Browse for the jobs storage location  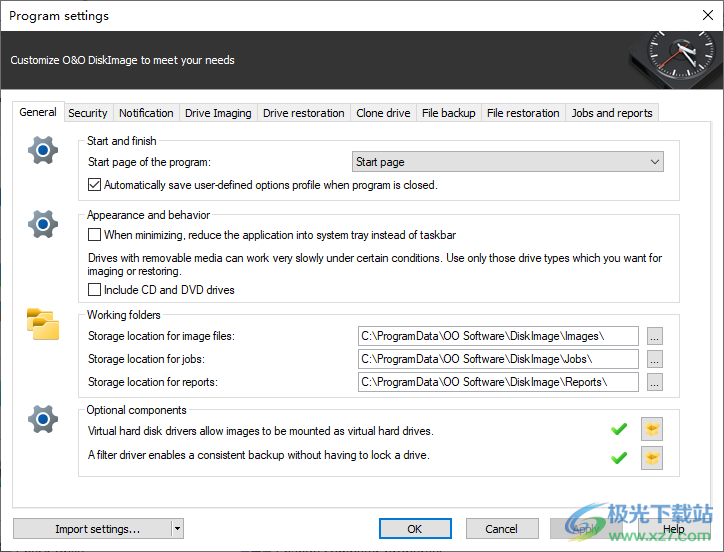654,359
